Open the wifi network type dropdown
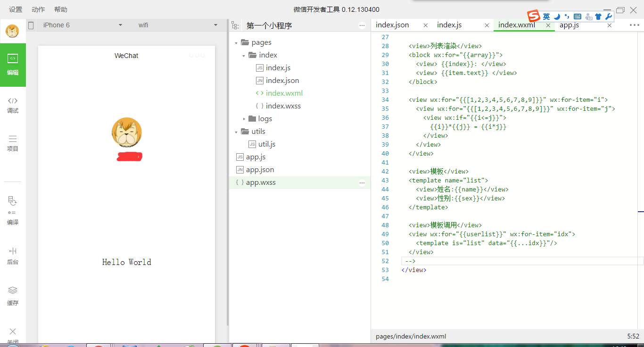Screen dimensions: 644x347 click(178, 25)
